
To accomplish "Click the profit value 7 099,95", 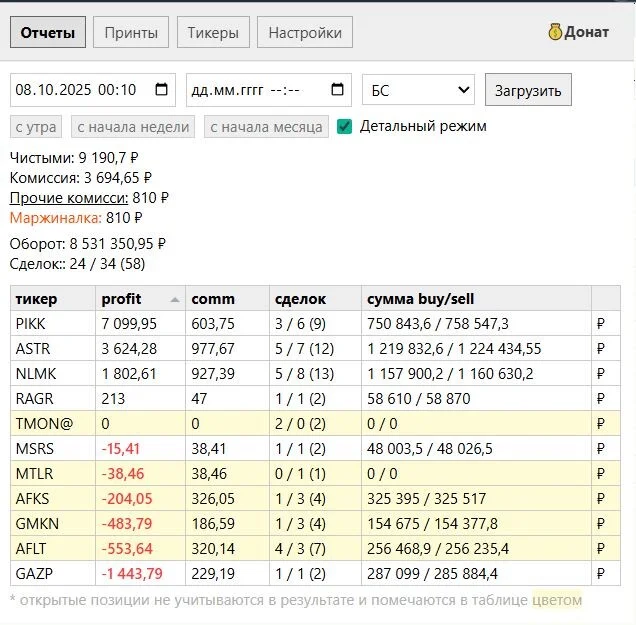I will tap(129, 324).
